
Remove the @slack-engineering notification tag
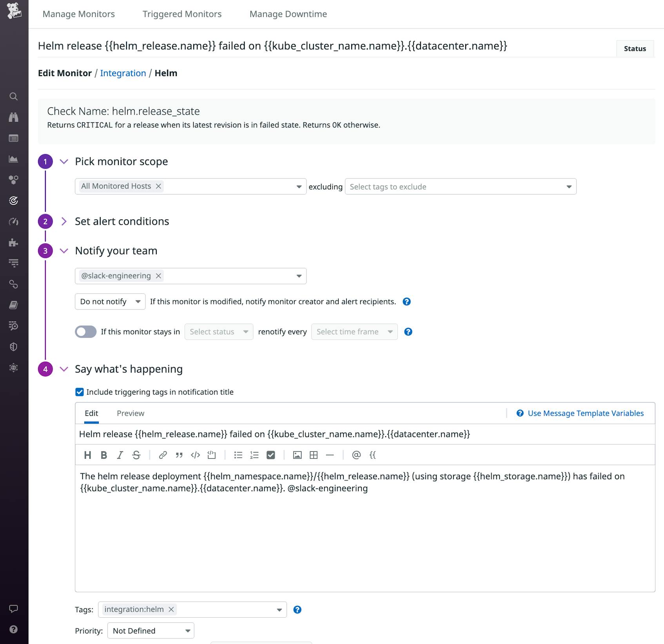(158, 276)
